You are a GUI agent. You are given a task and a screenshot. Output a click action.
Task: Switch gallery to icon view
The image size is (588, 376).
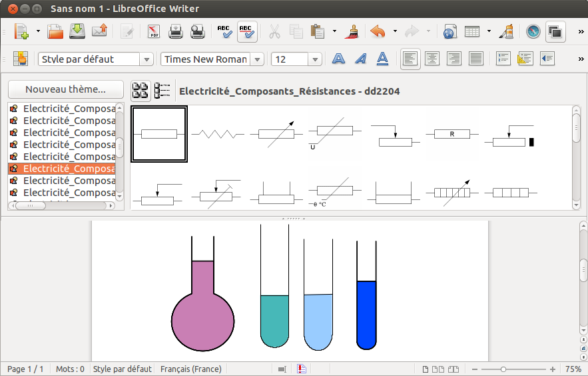pos(141,91)
